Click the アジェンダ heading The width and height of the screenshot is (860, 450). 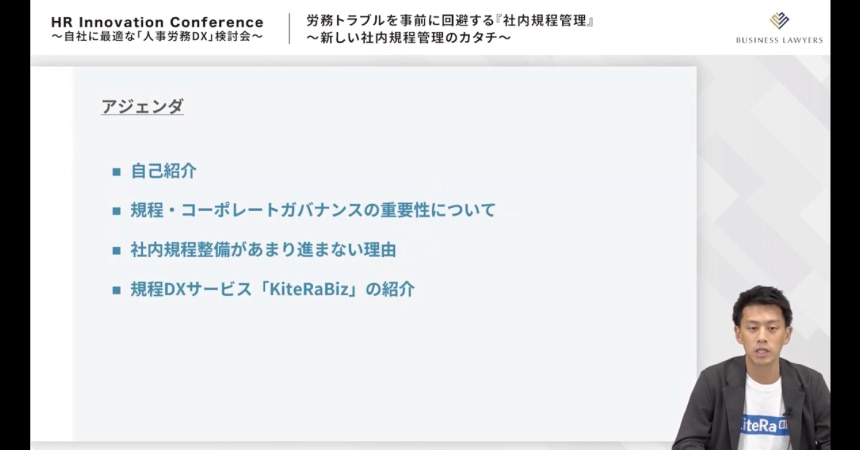(x=142, y=106)
